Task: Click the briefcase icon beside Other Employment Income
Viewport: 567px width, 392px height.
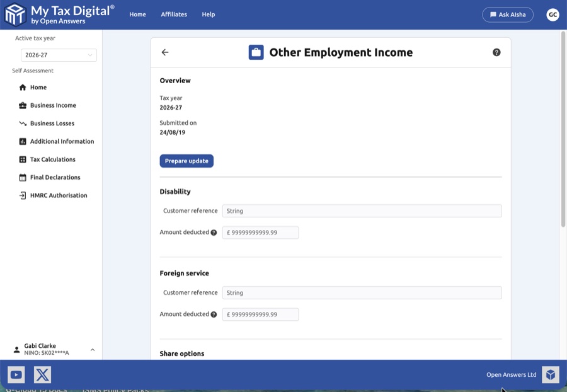Action: pyautogui.click(x=256, y=52)
